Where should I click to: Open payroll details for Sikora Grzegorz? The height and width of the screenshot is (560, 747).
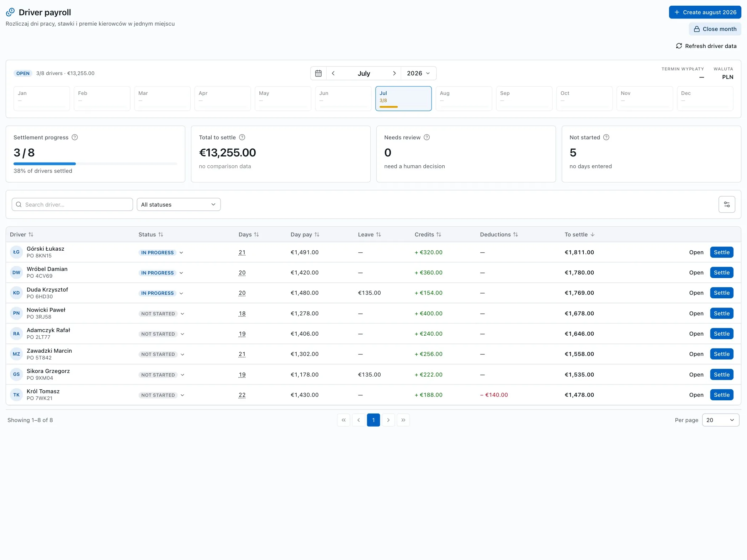[x=696, y=374]
